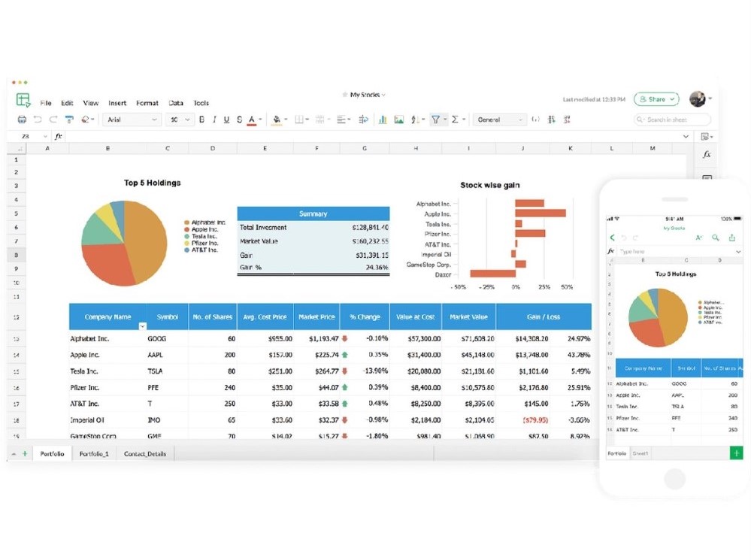
Task: Click the Search in sheet field
Action: pos(673,120)
